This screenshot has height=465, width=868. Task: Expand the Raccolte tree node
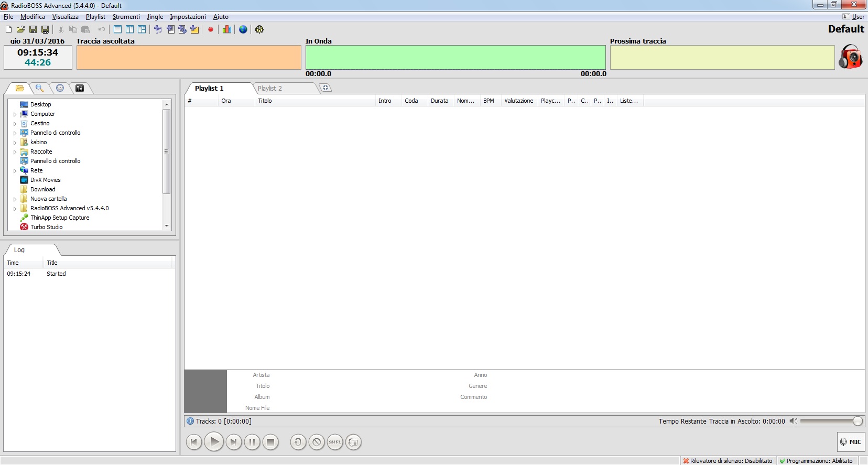(x=15, y=152)
